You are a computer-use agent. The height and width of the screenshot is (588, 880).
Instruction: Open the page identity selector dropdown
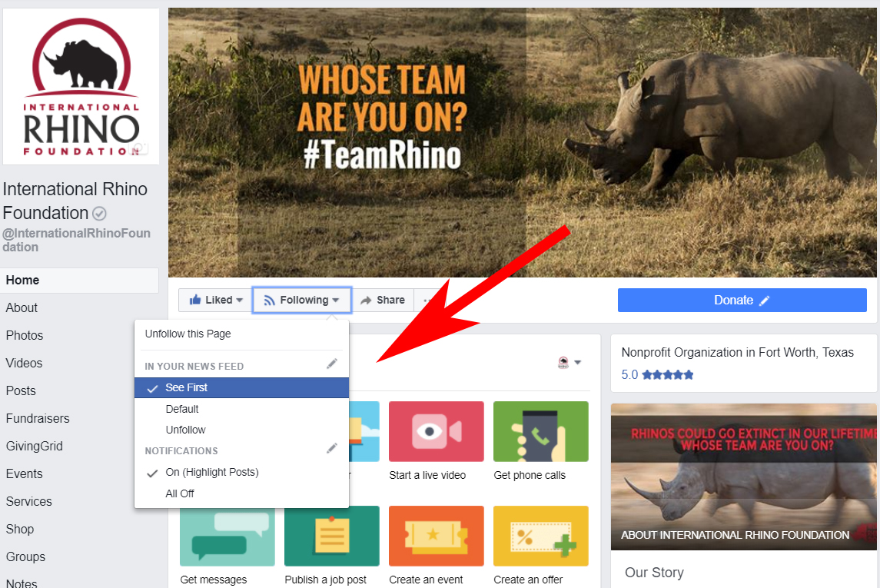569,363
